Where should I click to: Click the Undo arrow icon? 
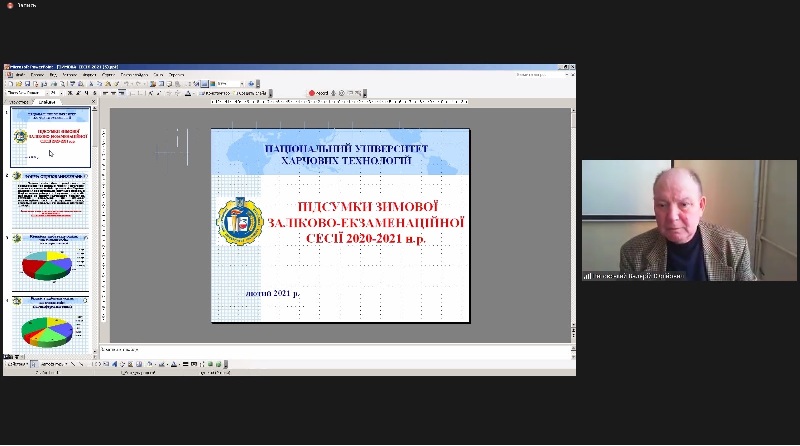(x=127, y=84)
